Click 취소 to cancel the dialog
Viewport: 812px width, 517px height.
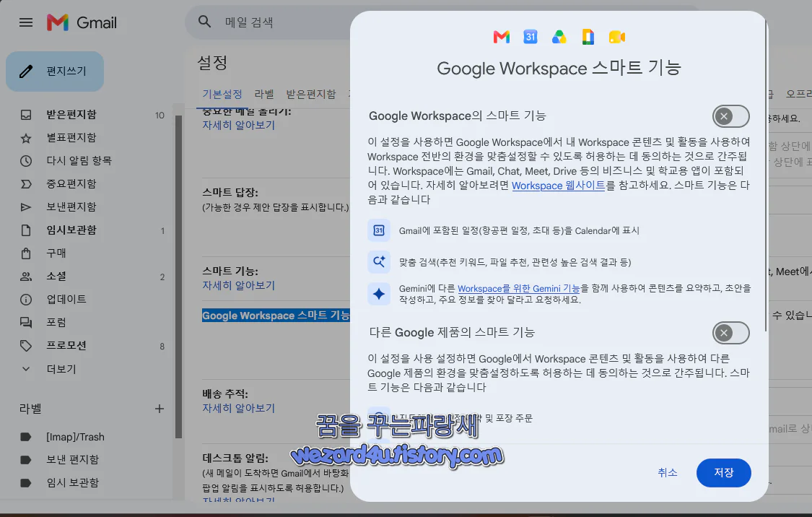[667, 472]
